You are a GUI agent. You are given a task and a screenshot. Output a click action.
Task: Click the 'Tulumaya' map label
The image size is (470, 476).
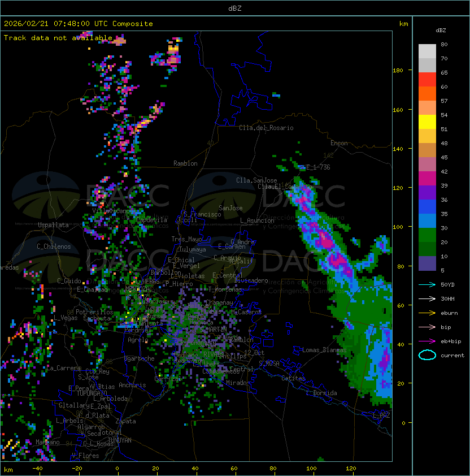pos(193,249)
